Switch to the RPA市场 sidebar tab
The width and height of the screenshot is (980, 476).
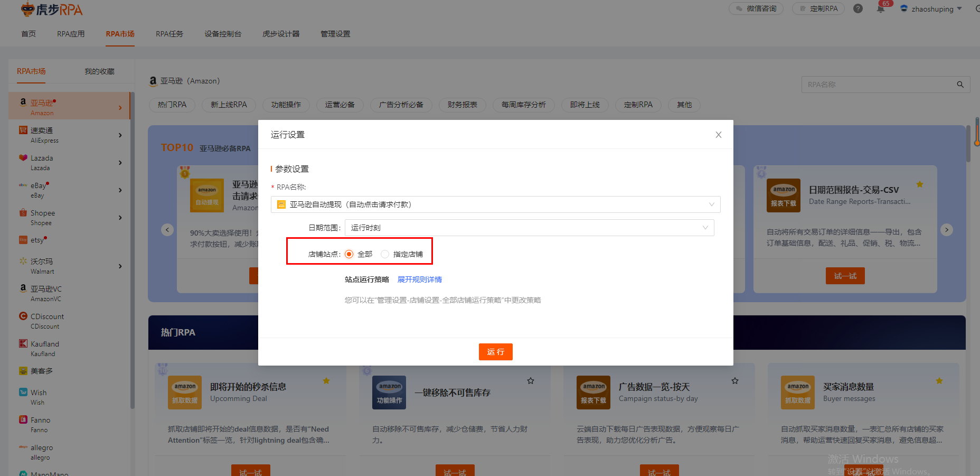(x=31, y=71)
